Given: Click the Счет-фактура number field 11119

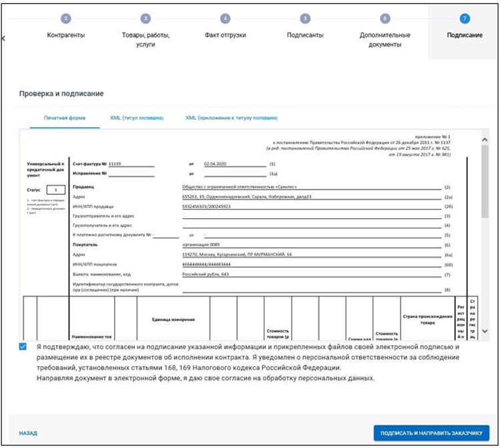Looking at the screenshot, I should click(x=130, y=164).
